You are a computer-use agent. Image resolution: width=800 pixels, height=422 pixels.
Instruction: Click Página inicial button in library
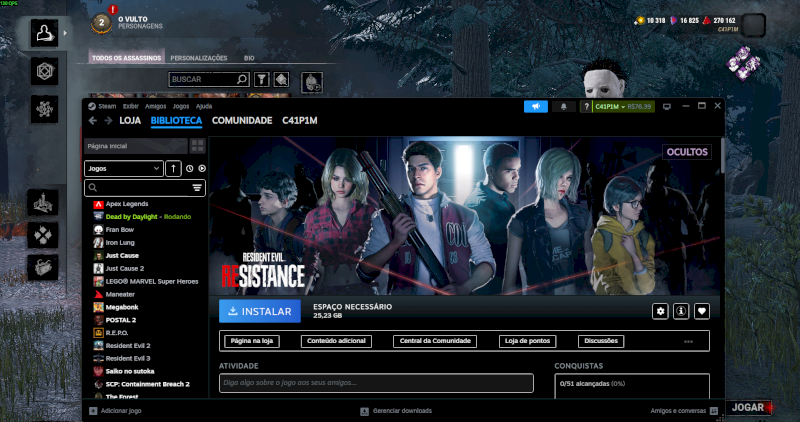pyautogui.click(x=136, y=146)
